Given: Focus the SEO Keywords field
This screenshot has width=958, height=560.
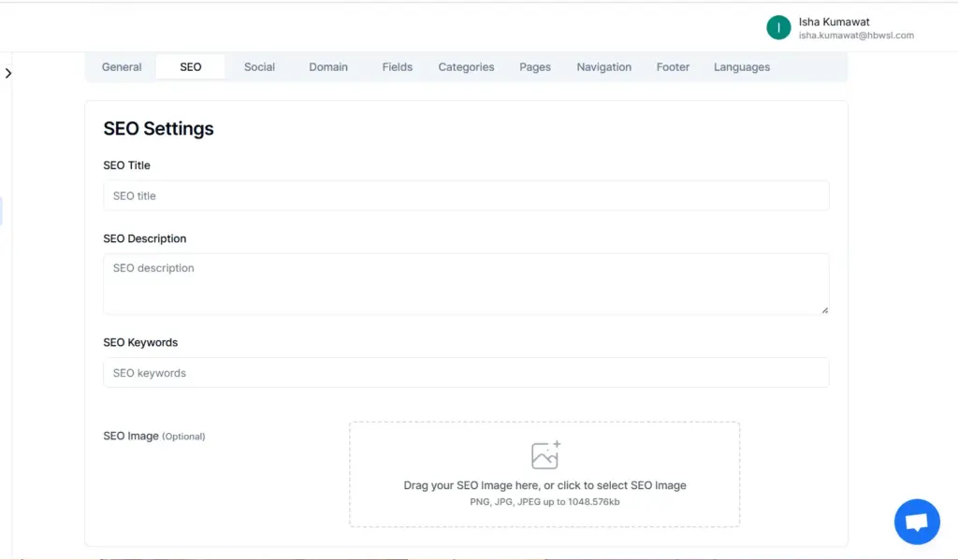Looking at the screenshot, I should [465, 372].
